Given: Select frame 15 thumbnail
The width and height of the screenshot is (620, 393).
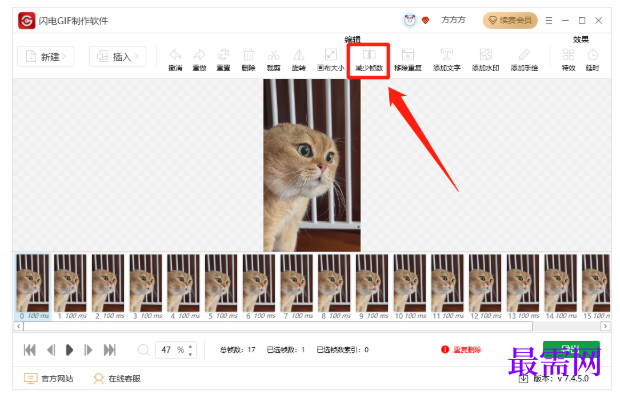Looking at the screenshot, I should click(596, 283).
